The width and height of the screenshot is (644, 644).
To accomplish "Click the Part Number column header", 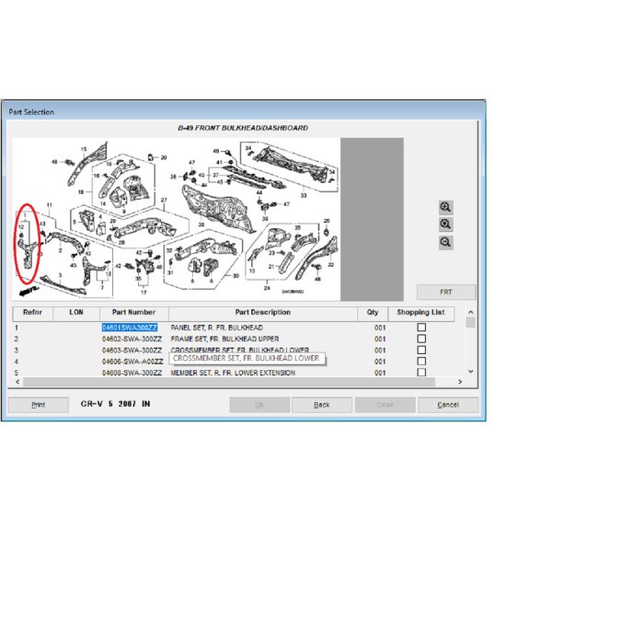I will (134, 313).
